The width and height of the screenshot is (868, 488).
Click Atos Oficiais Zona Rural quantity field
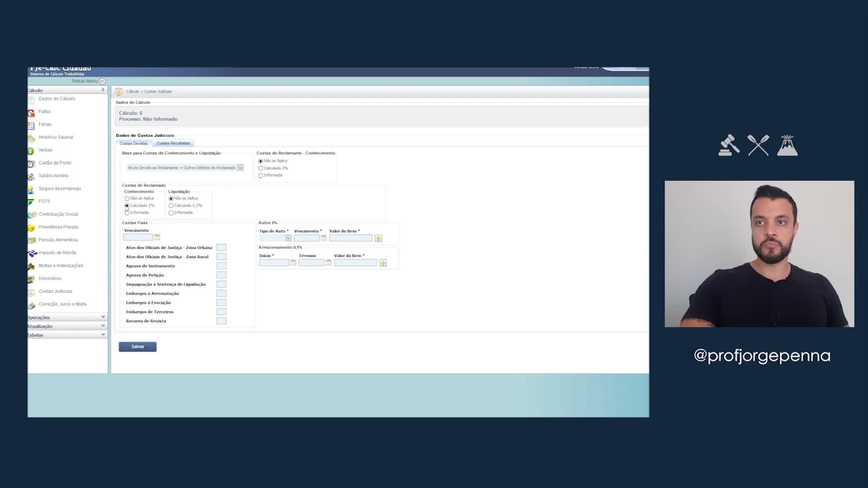tap(221, 257)
